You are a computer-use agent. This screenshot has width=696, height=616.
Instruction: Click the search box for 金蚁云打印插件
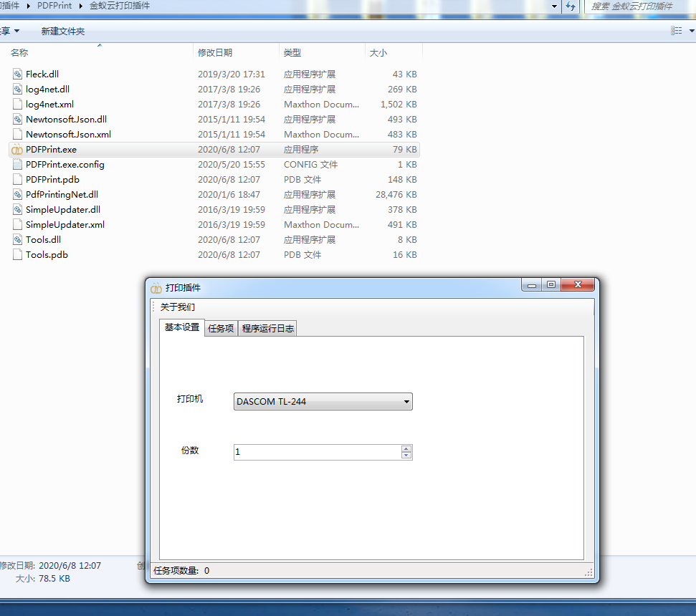pos(638,6)
